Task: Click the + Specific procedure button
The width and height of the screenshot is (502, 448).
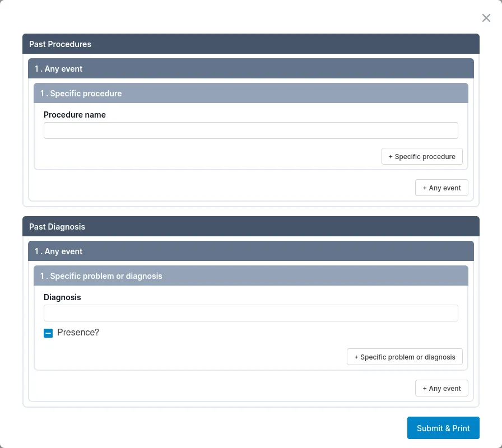Action: click(422, 156)
